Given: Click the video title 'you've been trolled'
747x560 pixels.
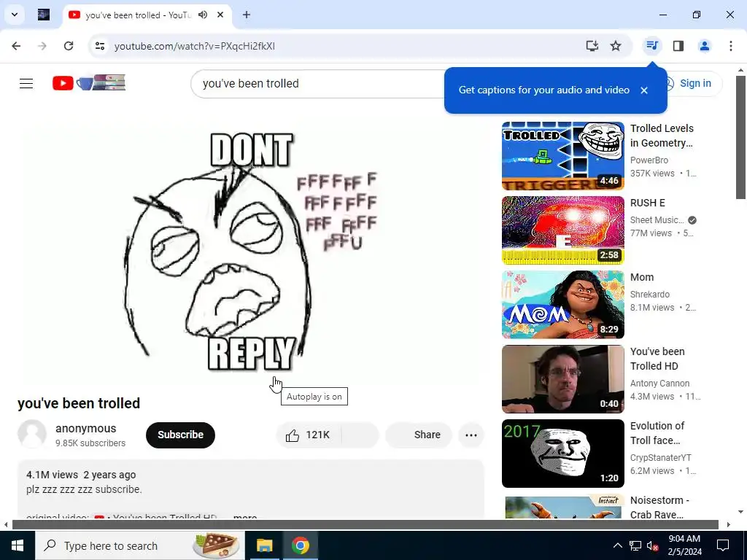Looking at the screenshot, I should pos(79,403).
